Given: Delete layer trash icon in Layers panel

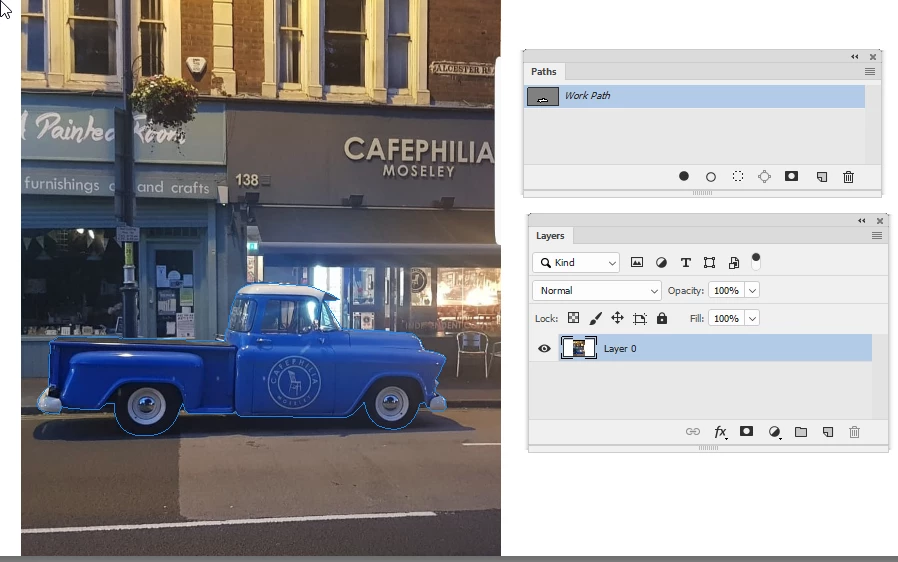Looking at the screenshot, I should click(854, 432).
